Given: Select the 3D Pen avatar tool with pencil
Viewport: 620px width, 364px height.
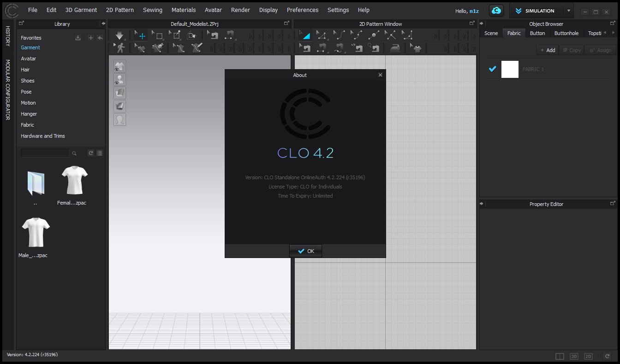Looking at the screenshot, I should 197,47.
